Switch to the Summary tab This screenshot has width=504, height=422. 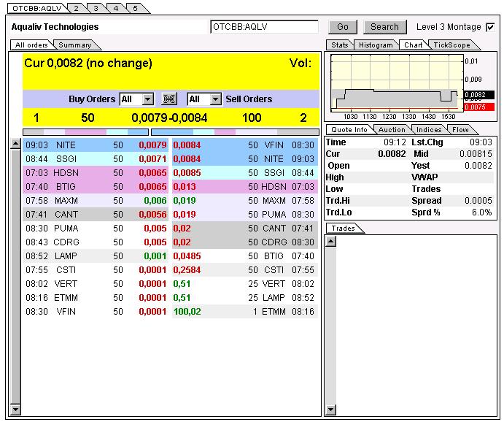(75, 45)
